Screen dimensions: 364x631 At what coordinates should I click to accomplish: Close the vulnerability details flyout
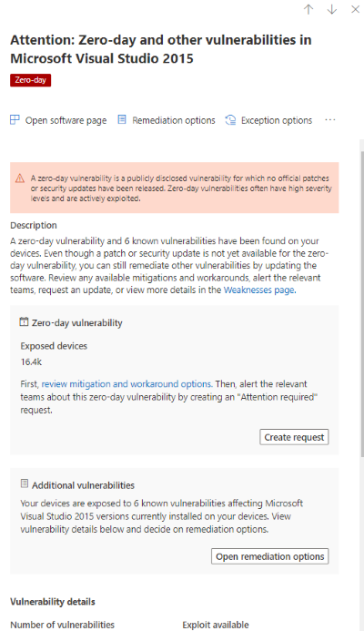pyautogui.click(x=355, y=9)
